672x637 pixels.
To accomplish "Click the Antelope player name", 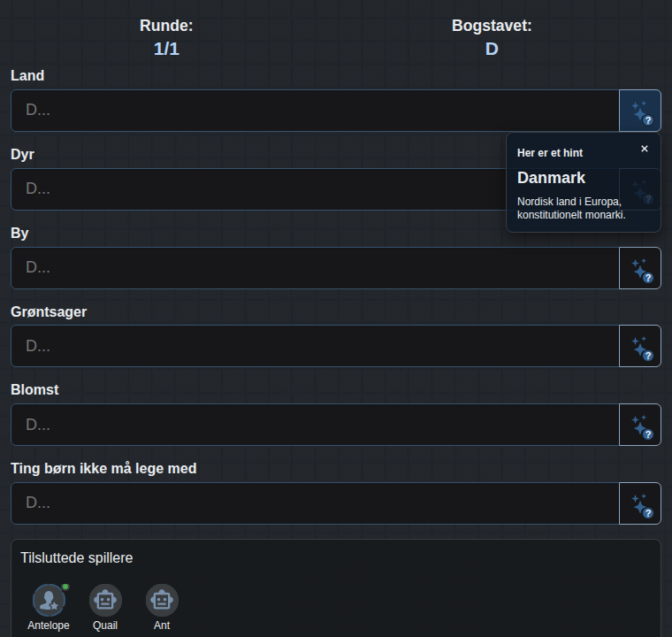I will (49, 625).
